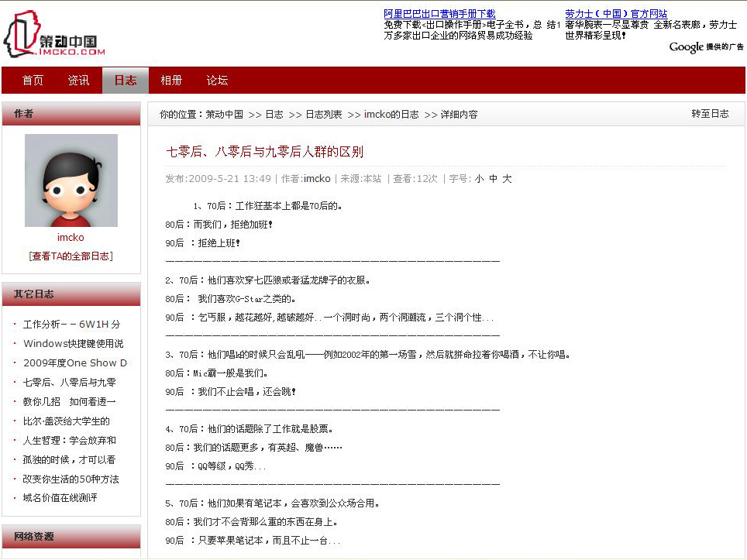The width and height of the screenshot is (747, 560).
Task: Click the Google 提供的广告 label
Action: [706, 46]
